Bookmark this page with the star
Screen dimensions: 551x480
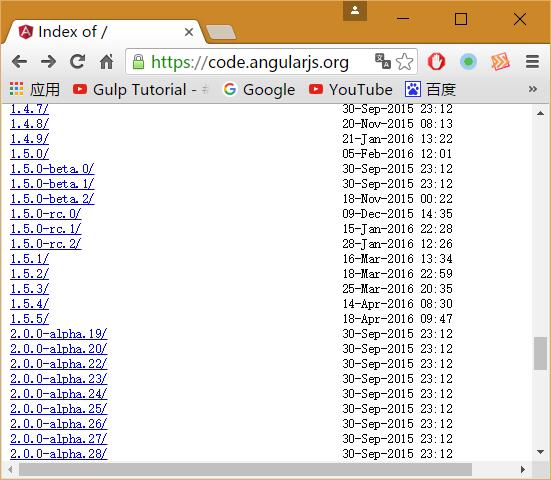(405, 62)
